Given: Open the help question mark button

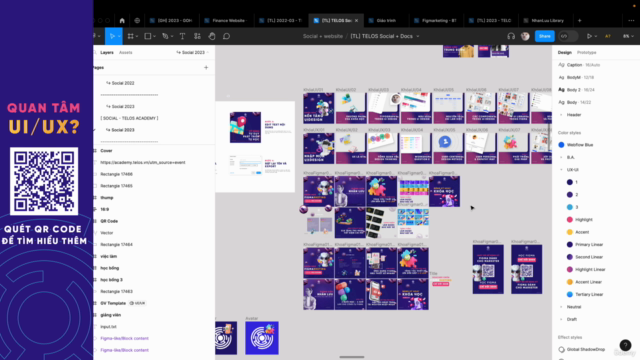Looking at the screenshot, I should point(625,345).
